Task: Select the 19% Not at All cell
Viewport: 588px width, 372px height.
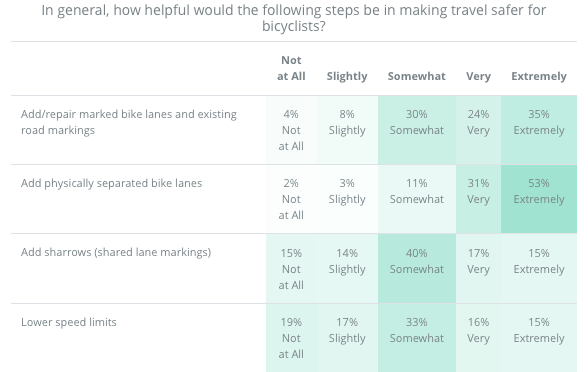Action: click(291, 338)
